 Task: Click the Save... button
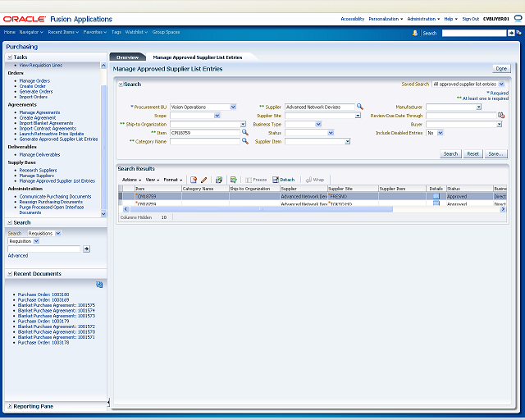point(495,153)
